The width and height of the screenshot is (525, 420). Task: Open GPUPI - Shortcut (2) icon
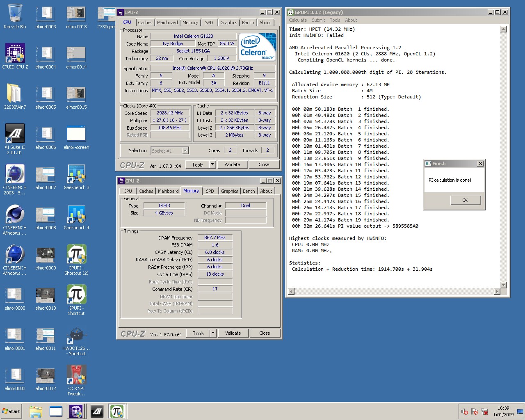(x=76, y=260)
